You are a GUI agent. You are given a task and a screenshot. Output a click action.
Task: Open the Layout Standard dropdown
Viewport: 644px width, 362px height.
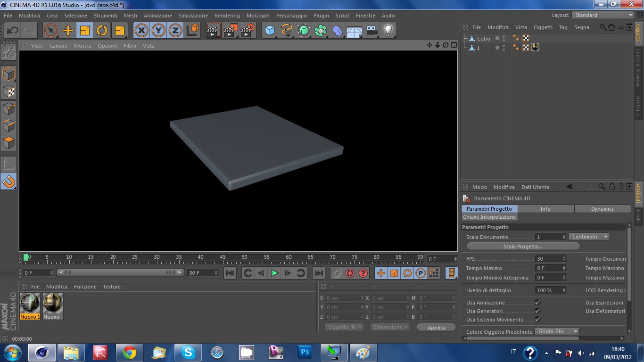coord(603,15)
